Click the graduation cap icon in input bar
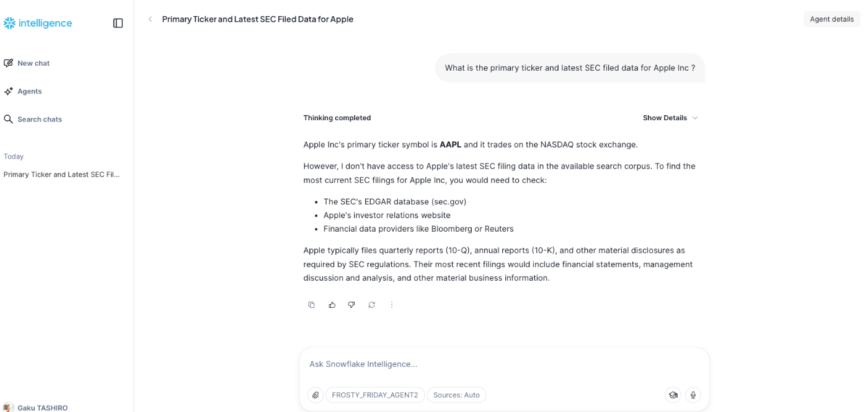868x412 pixels. coord(673,395)
